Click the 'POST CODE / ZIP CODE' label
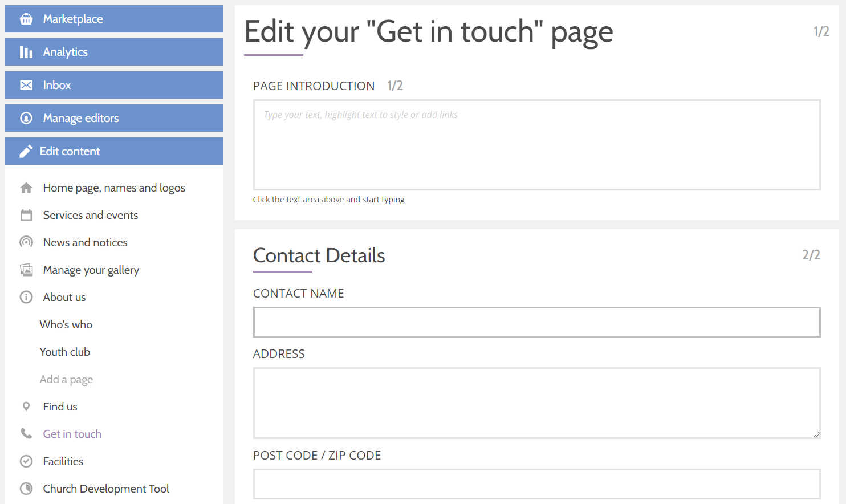846x504 pixels. click(x=317, y=456)
